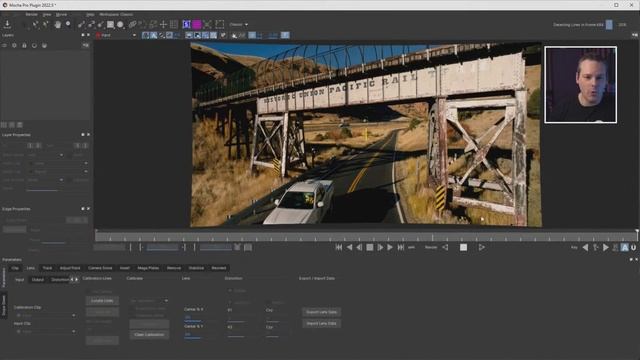Go to the first frame
This screenshot has height=360, width=640.
(x=339, y=247)
